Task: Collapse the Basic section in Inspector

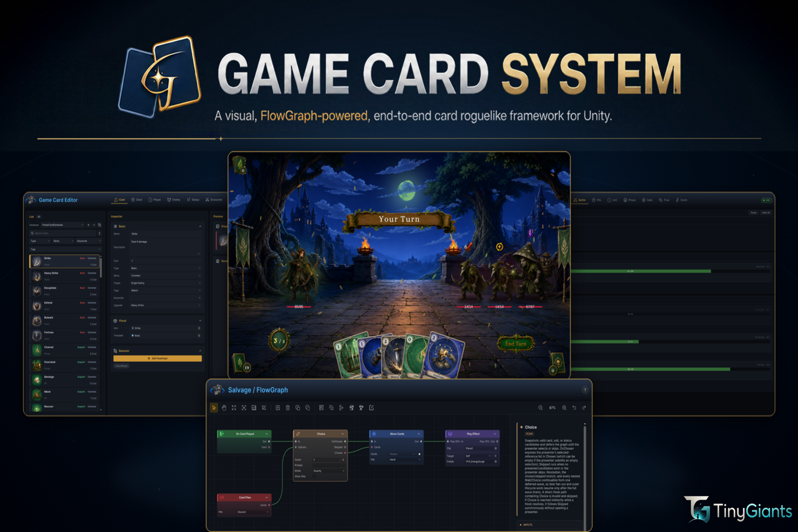Action: [200, 226]
